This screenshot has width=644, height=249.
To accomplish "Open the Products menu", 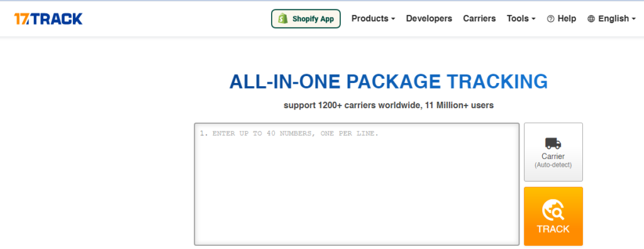I will click(374, 18).
